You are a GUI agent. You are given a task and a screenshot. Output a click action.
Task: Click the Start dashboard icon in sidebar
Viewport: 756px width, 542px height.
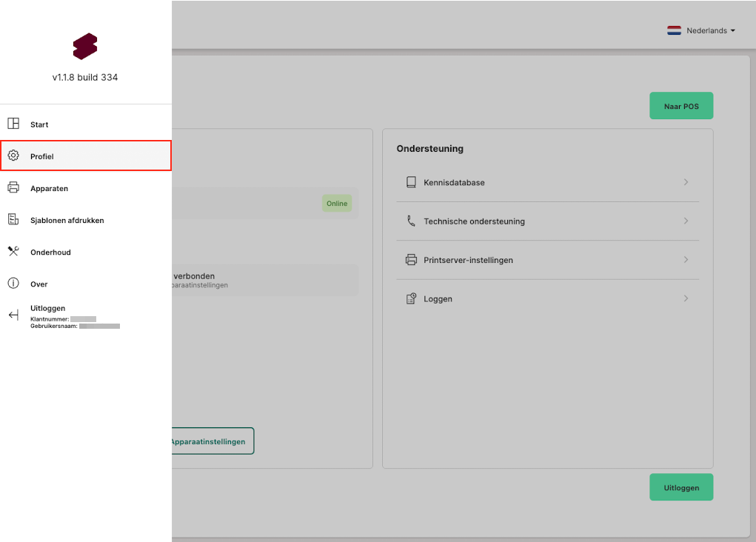(13, 124)
